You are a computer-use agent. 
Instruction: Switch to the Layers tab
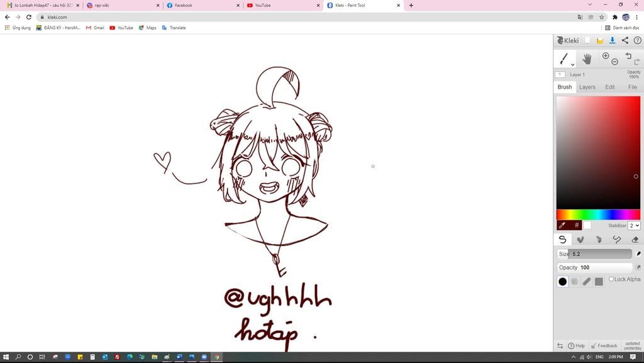[587, 87]
